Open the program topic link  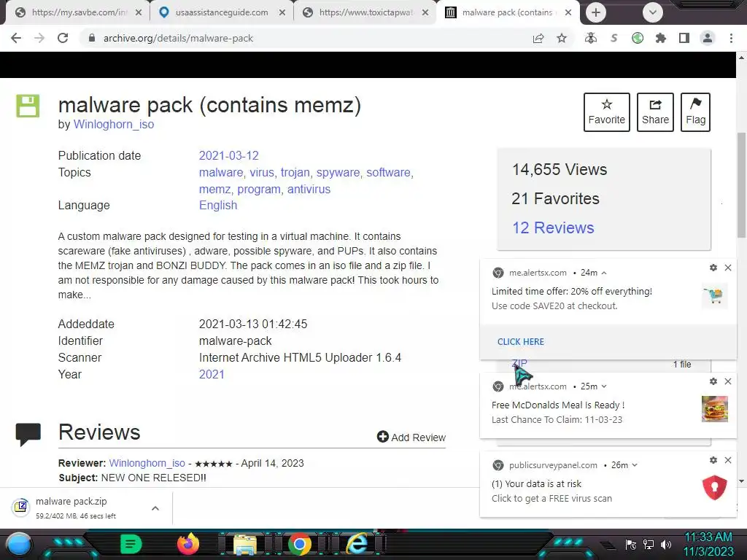(259, 189)
